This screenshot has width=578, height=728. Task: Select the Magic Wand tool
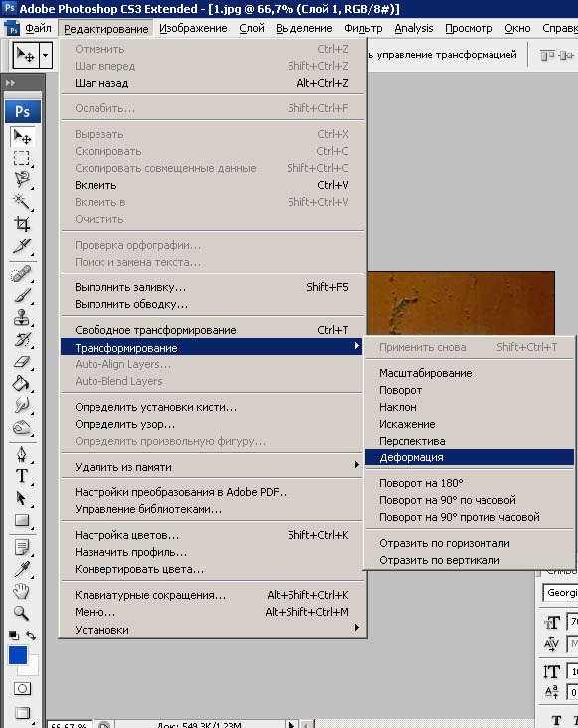pyautogui.click(x=22, y=202)
